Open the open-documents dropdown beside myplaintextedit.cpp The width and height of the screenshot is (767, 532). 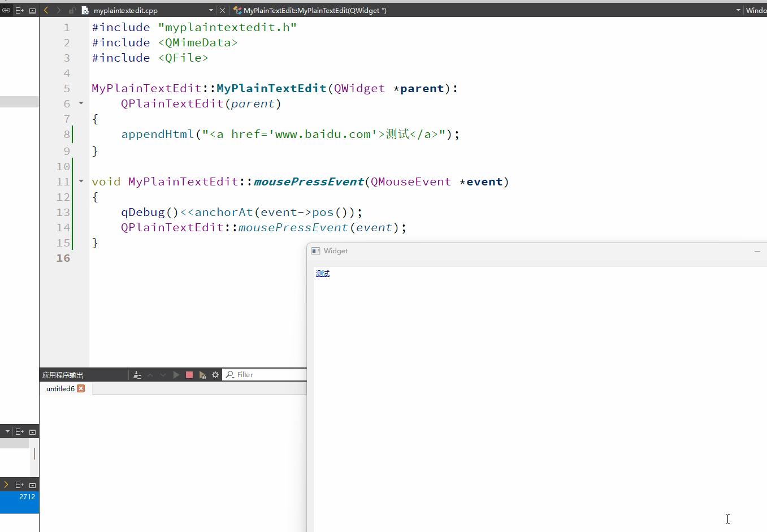[x=211, y=10]
